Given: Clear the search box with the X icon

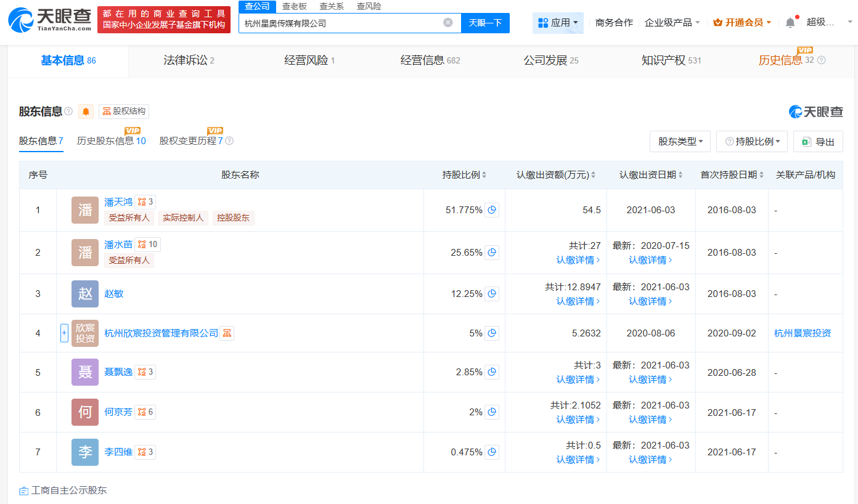Looking at the screenshot, I should click(448, 22).
